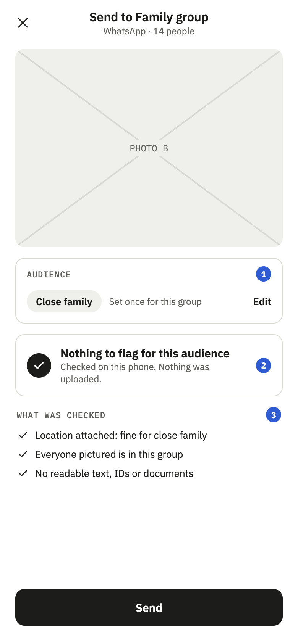Send the photo to the group
Screen dimensions: 298x644
(149, 607)
